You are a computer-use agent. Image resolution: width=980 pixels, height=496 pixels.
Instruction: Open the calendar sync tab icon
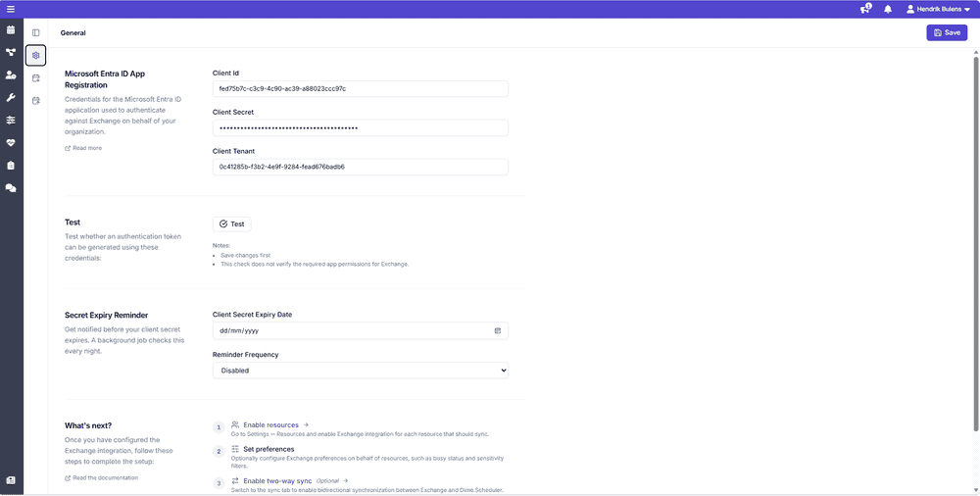click(35, 77)
